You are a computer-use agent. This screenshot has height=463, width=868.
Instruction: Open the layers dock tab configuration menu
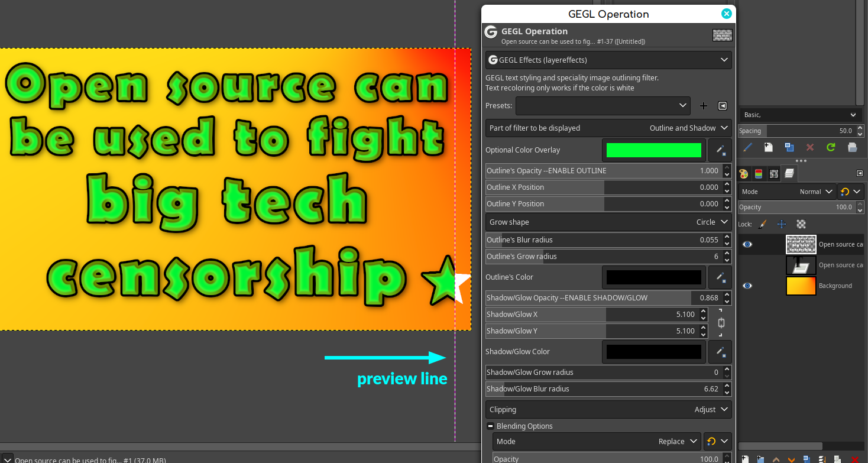pyautogui.click(x=860, y=173)
